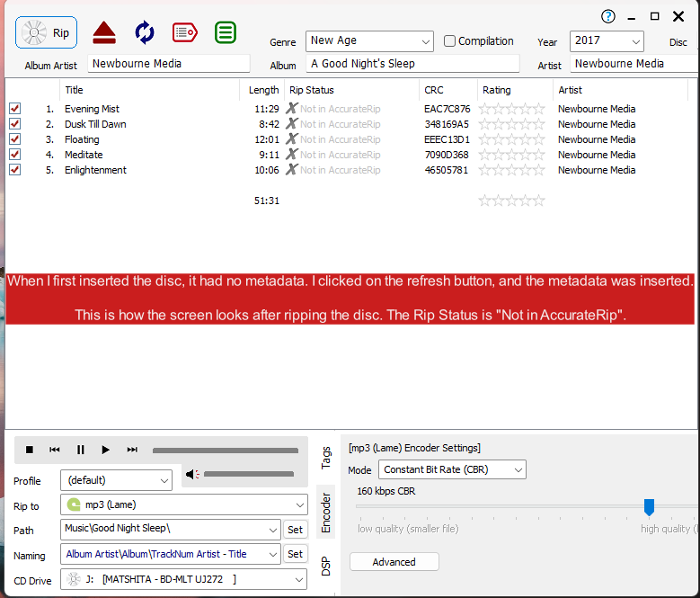Click the bitrate quality slider handle
This screenshot has width=700, height=598.
tap(649, 507)
